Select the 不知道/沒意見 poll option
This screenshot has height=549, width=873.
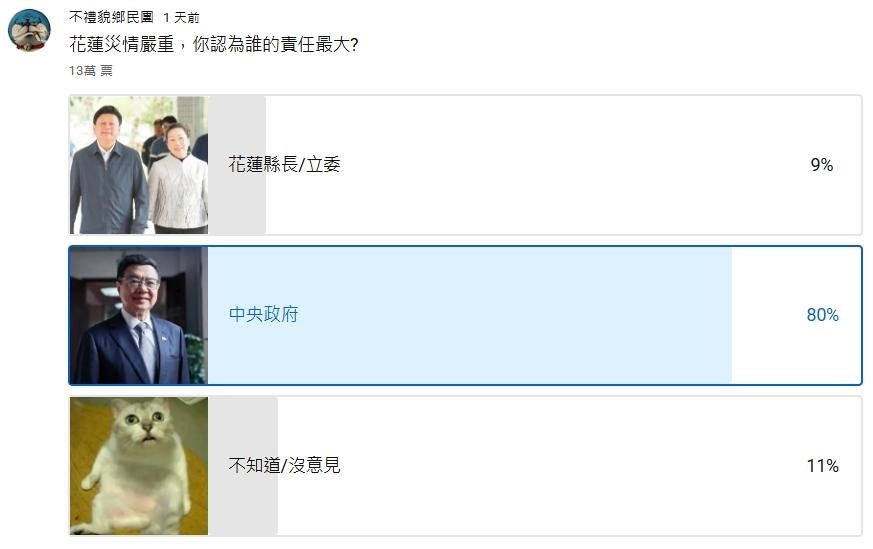point(465,466)
